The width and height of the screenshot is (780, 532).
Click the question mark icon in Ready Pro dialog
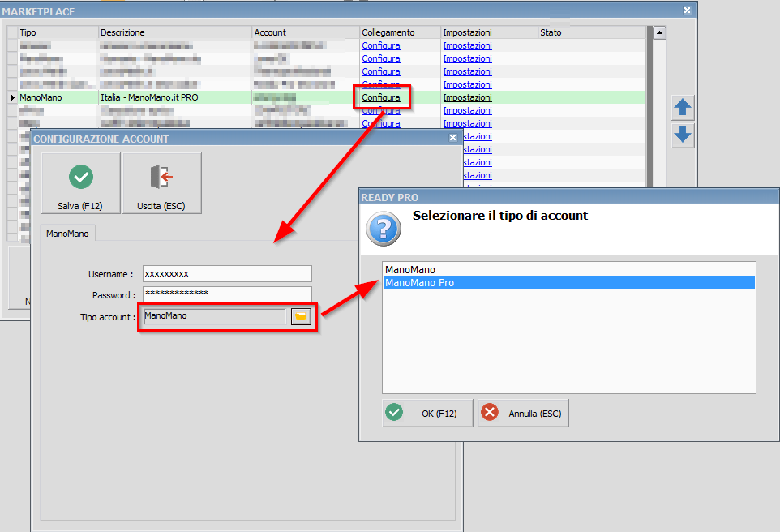pos(384,229)
